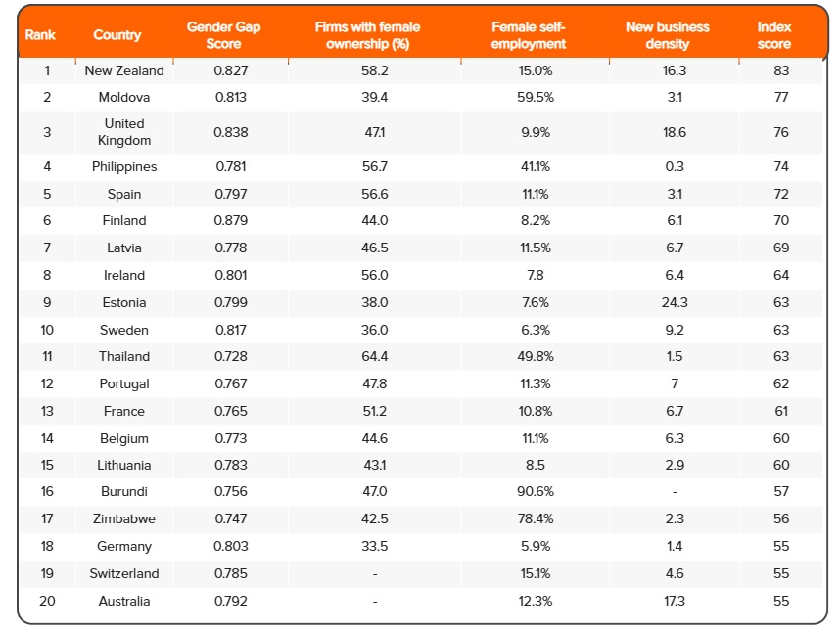Select New Zealand's index score 83
This screenshot has height=630, width=840.
780,70
